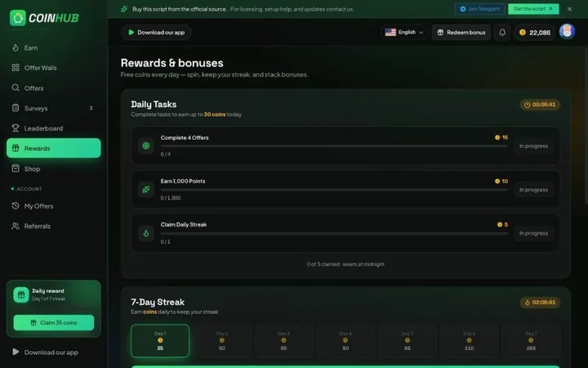
Task: Open the English language dropdown
Action: (x=404, y=32)
